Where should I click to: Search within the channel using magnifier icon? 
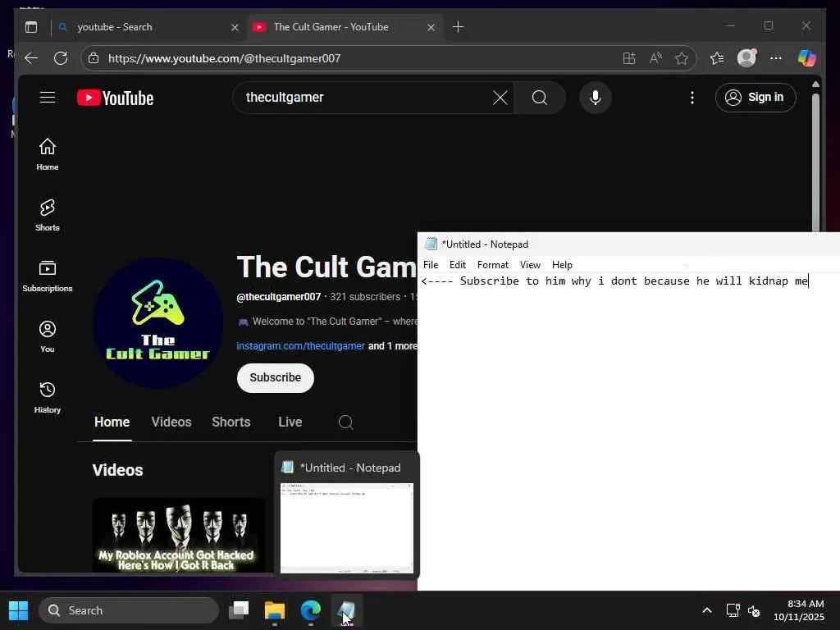345,422
